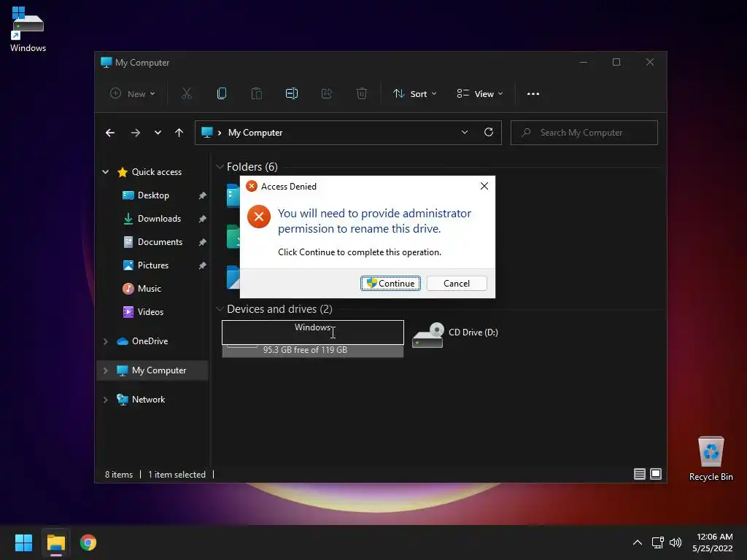747x560 pixels.
Task: Click the drive name edit box
Action: [312, 332]
